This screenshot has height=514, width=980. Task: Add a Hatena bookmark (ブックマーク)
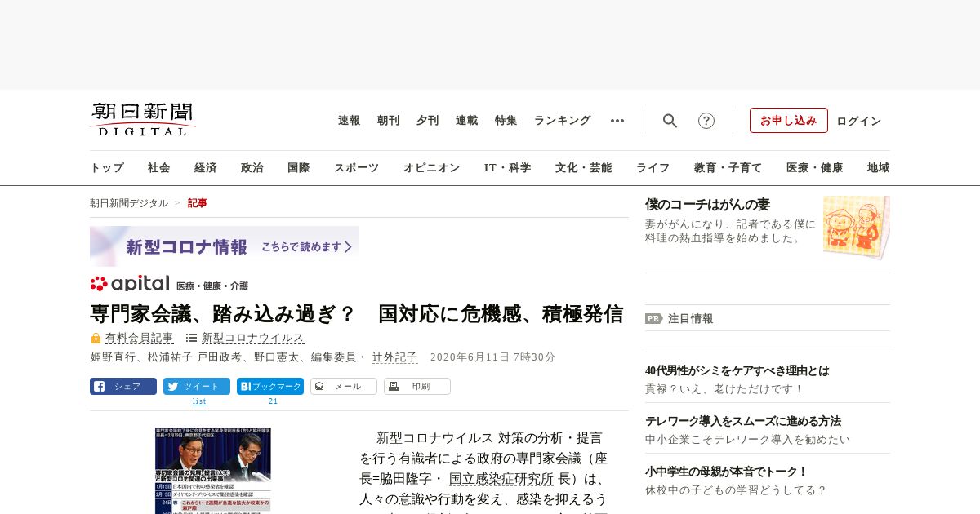[x=270, y=387]
